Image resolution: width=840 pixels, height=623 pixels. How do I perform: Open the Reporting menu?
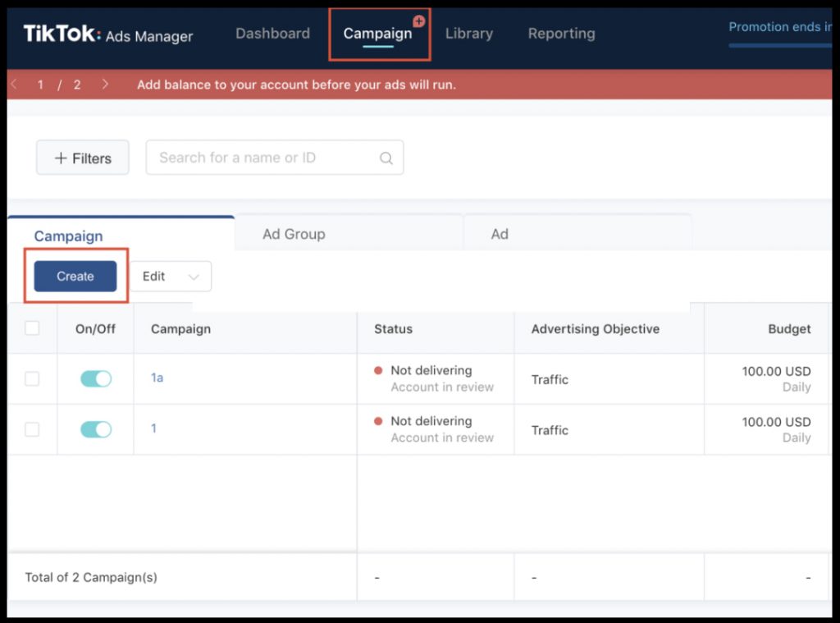[561, 33]
